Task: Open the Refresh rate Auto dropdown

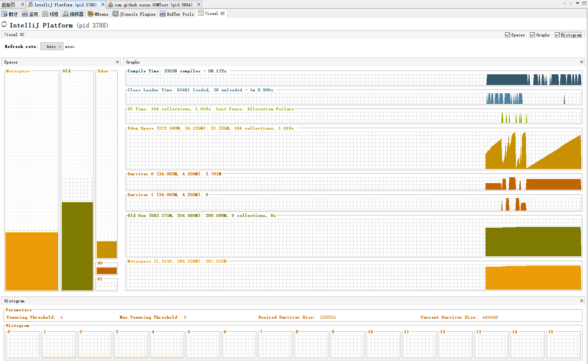Action: pos(52,47)
